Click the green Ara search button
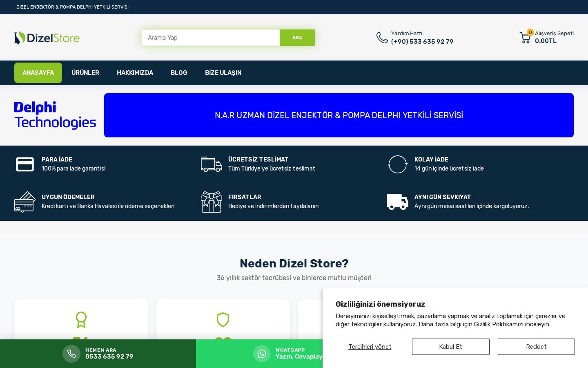The width and height of the screenshot is (588, 368). coord(297,38)
